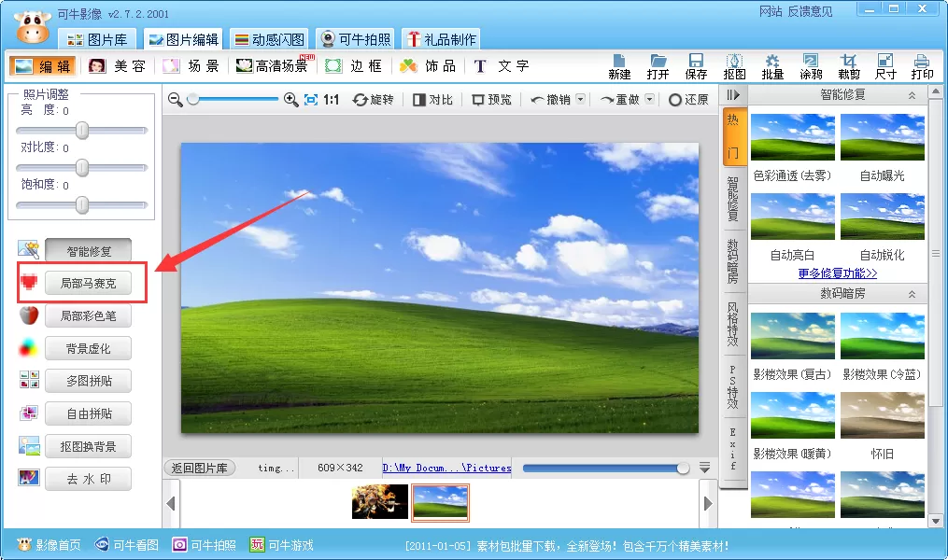Click the 多图拼贴 button

pos(89,381)
